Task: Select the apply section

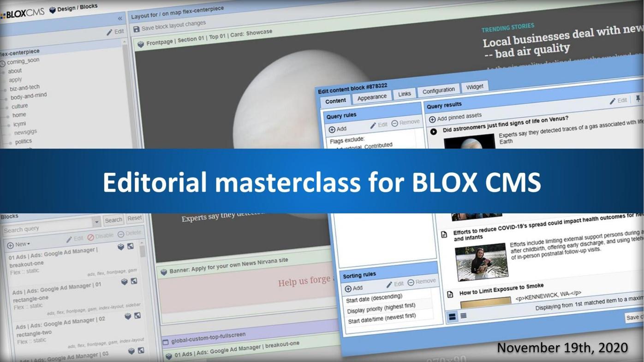Action: pyautogui.click(x=15, y=80)
